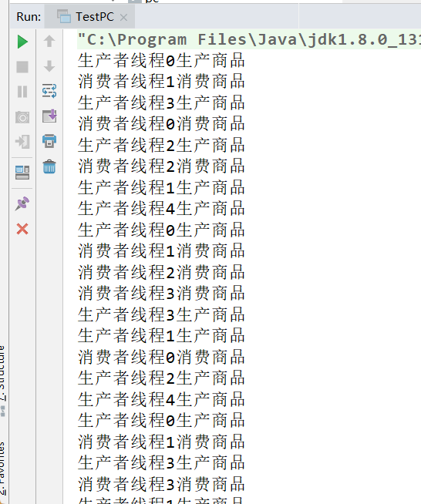Click the Java command line path text
This screenshot has width=421, height=504.
coord(249,39)
